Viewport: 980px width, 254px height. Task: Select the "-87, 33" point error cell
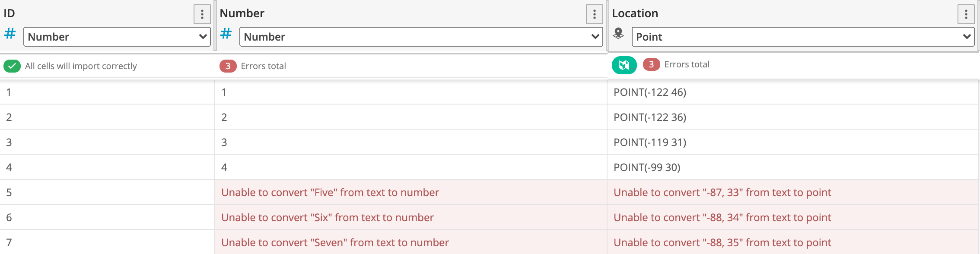[722, 192]
